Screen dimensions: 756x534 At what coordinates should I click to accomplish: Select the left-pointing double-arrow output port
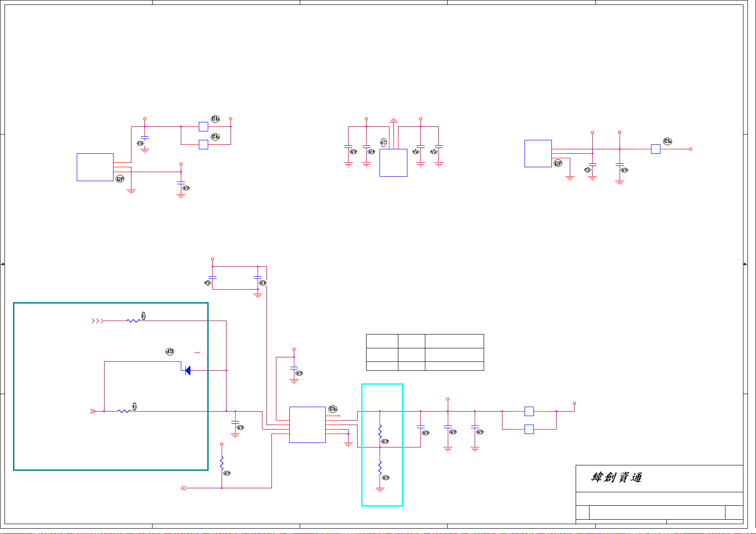coord(184,488)
